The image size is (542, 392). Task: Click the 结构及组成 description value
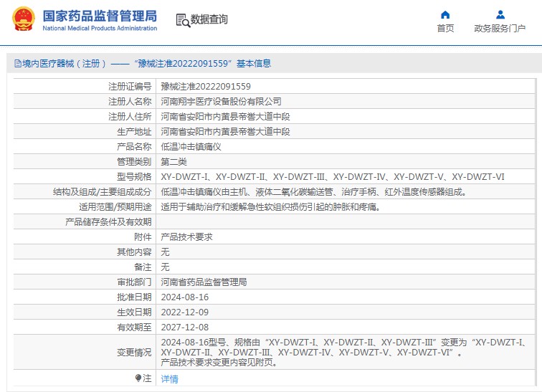click(x=313, y=192)
